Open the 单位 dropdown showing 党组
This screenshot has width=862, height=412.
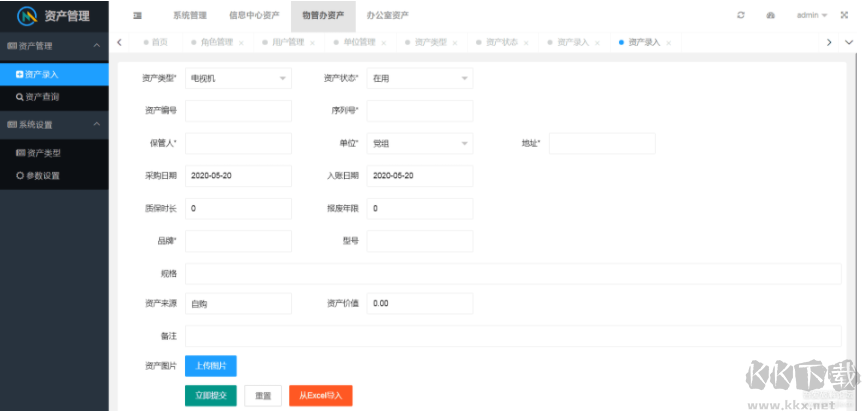[419, 144]
